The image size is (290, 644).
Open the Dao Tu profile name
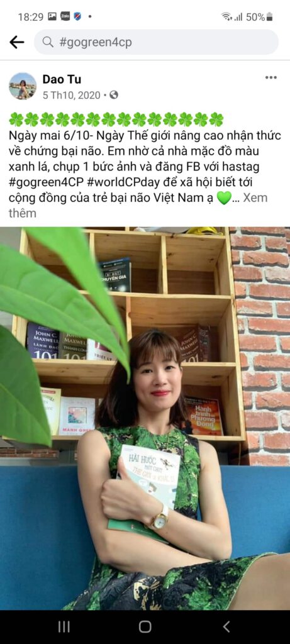click(62, 79)
